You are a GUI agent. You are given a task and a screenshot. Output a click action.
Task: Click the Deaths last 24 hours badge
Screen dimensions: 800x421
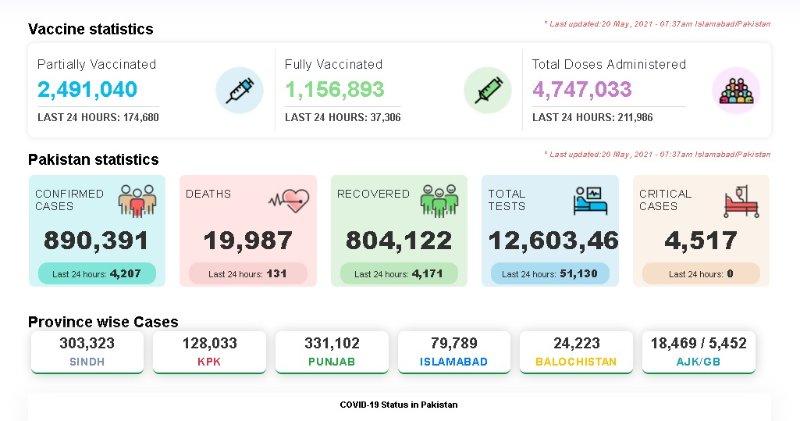(248, 273)
